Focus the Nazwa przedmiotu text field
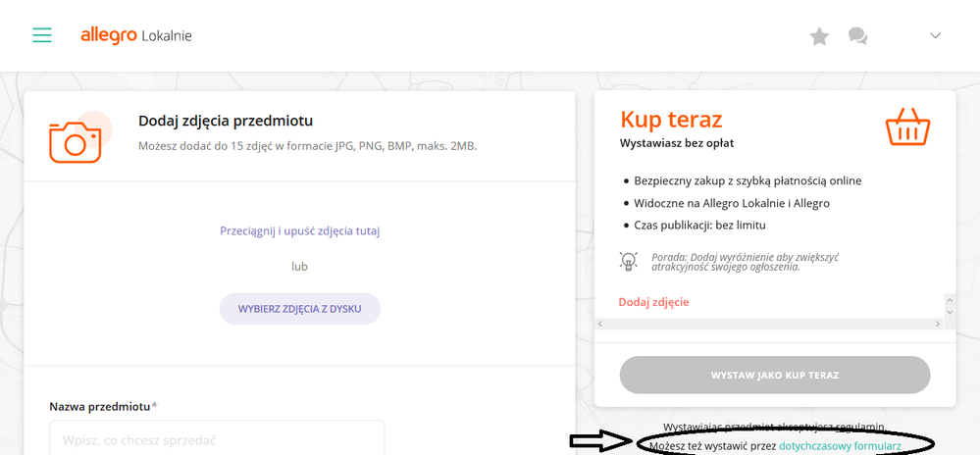 pyautogui.click(x=217, y=440)
